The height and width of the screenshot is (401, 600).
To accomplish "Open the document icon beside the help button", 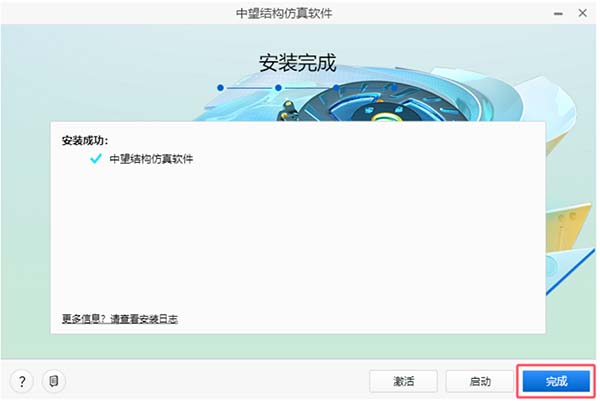I will click(54, 381).
